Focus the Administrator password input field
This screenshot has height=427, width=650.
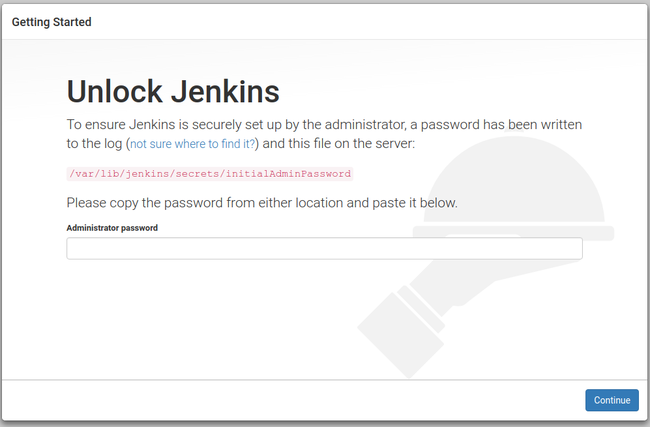pyautogui.click(x=324, y=249)
